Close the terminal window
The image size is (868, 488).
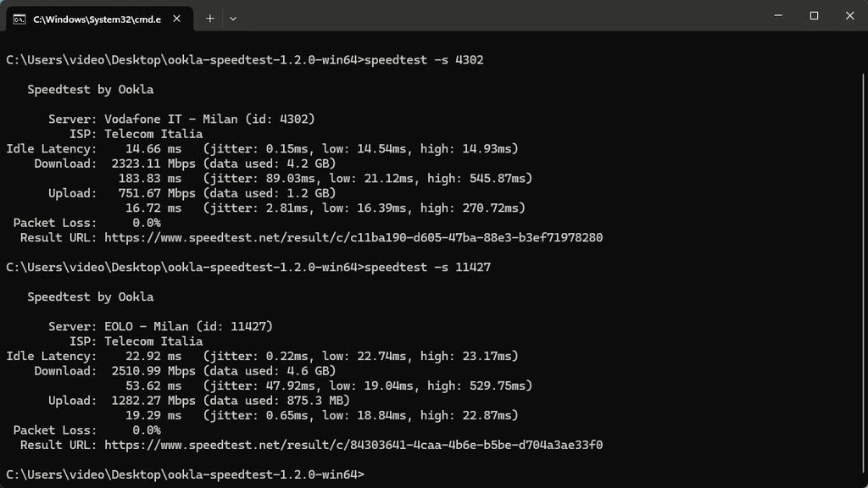[849, 15]
